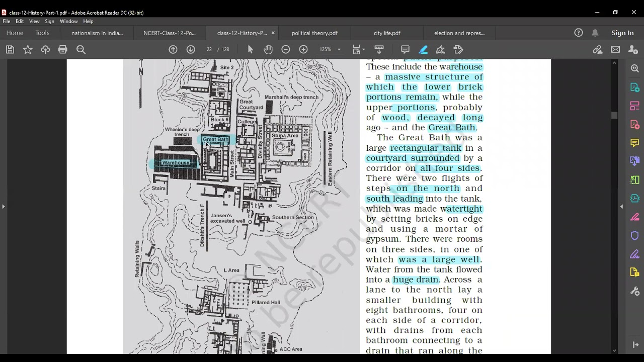Open the Help menu
644x362 pixels.
(88, 21)
